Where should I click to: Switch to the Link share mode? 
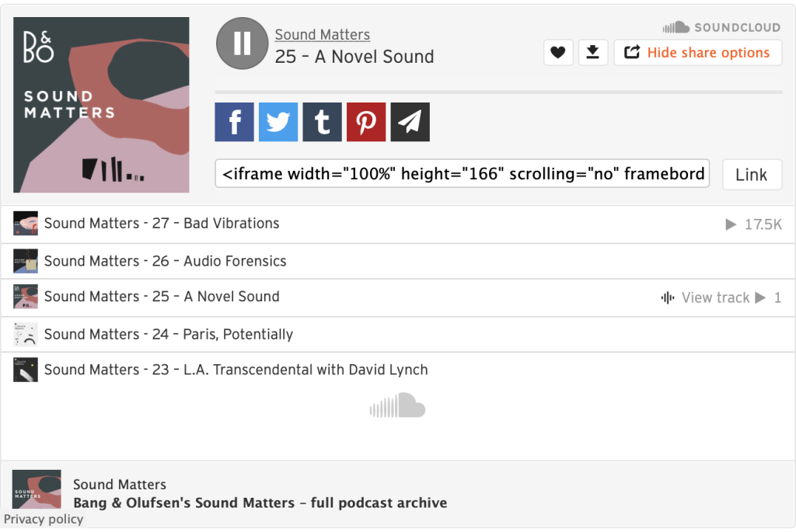click(x=752, y=175)
